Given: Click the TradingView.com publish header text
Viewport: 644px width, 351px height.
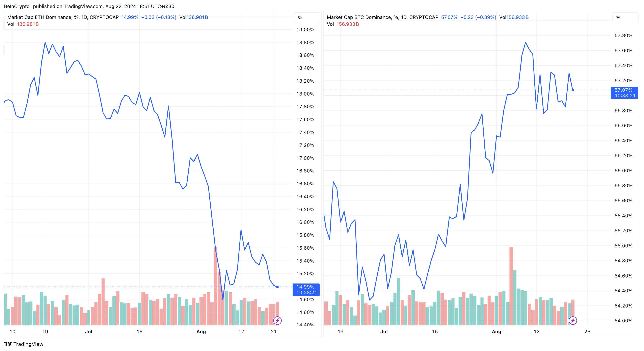Looking at the screenshot, I should click(x=89, y=6).
